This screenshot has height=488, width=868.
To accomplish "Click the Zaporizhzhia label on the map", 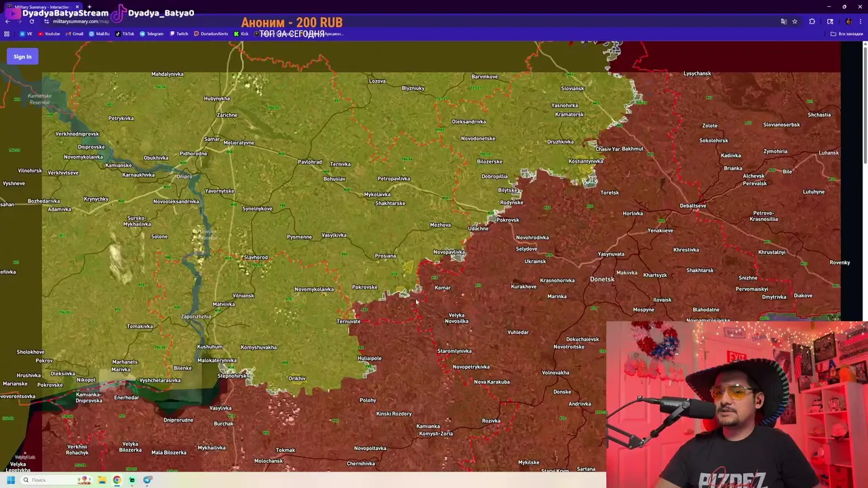I will pos(196,317).
